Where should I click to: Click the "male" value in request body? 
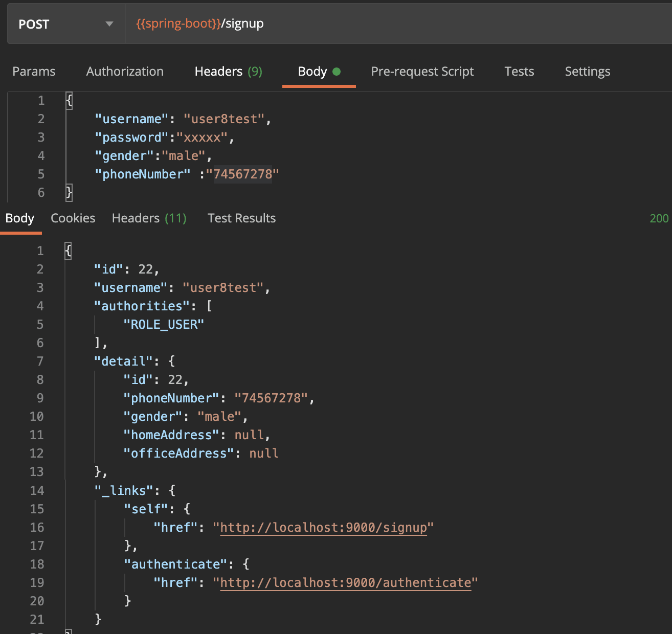(x=184, y=156)
